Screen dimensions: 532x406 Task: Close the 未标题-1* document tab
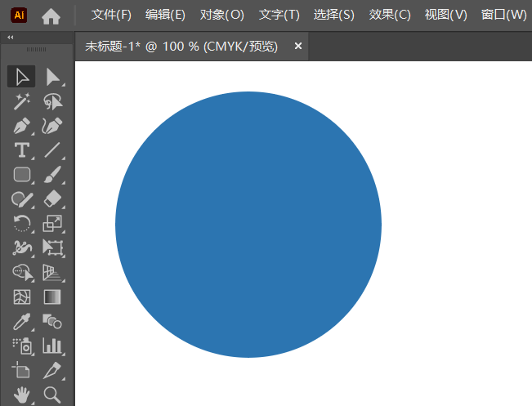coord(298,46)
